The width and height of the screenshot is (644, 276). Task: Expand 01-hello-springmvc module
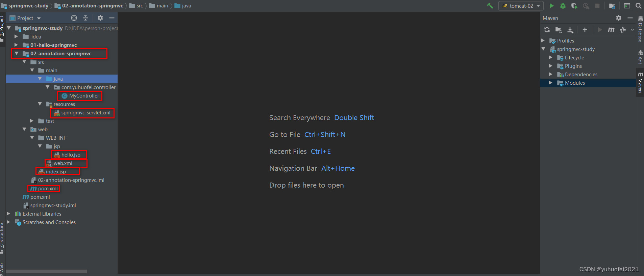pos(16,45)
